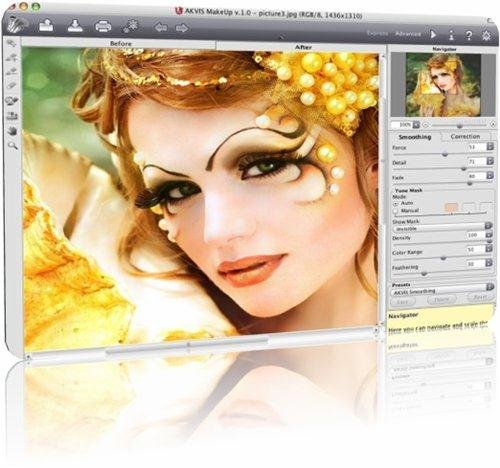
Task: Open the Smoothing tab
Action: point(415,137)
